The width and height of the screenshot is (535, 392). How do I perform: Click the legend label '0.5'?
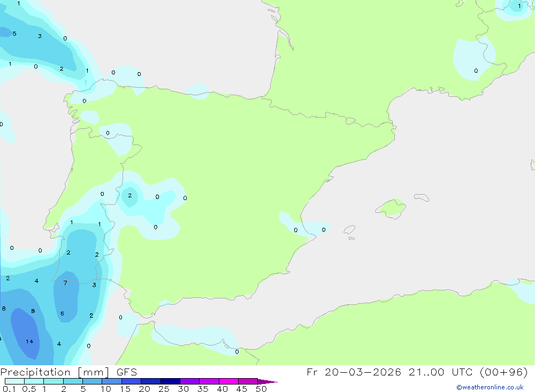coord(29,389)
